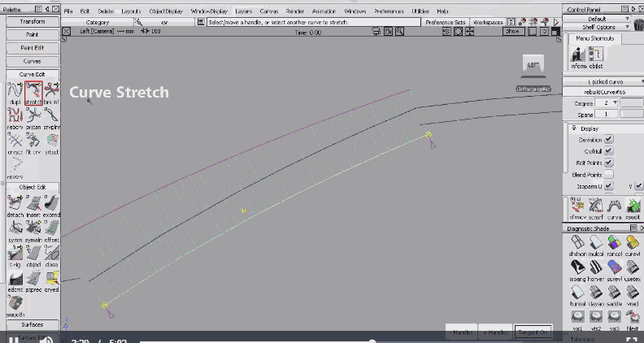Select the crvsct curve section tool

15,143
